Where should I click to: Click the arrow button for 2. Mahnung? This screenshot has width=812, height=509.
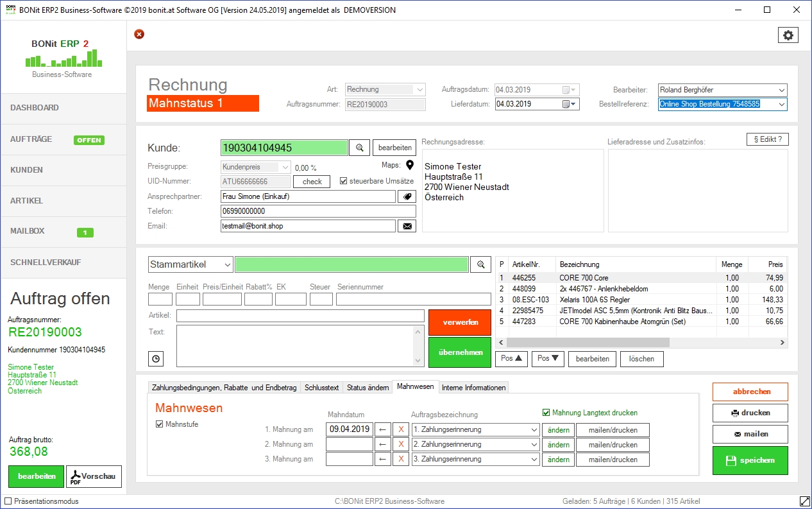pos(382,445)
